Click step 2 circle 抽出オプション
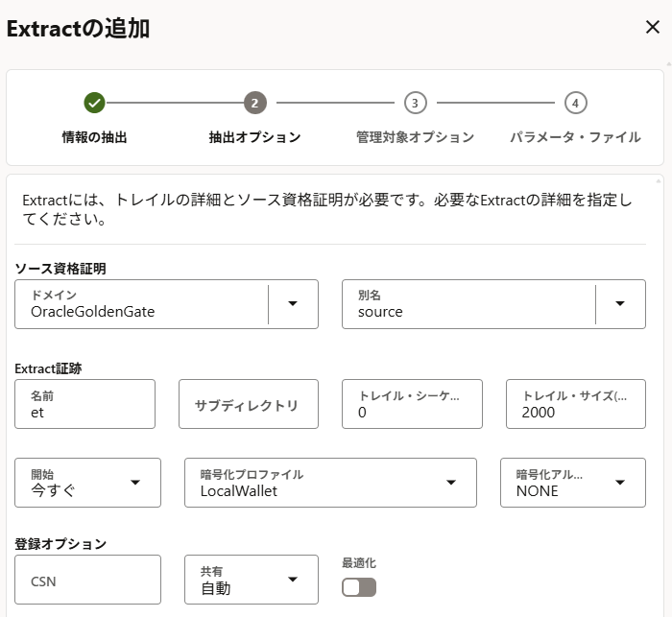 254,103
